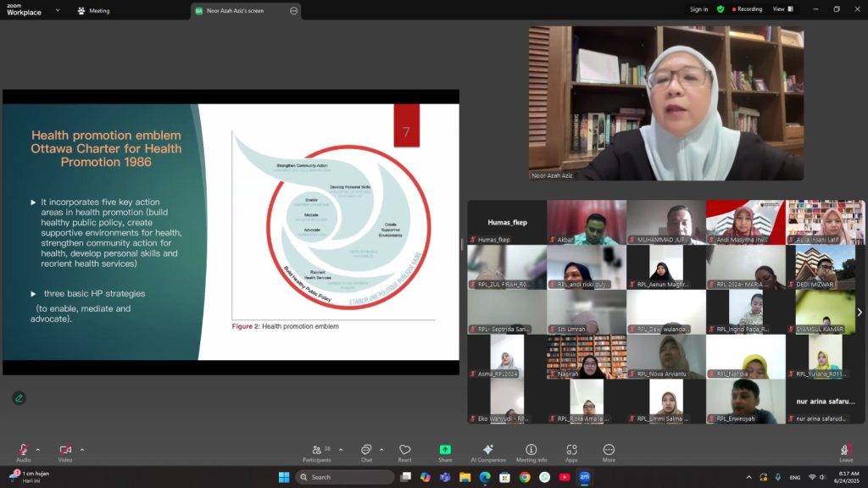Viewport: 868px width, 488px height.
Task: Start sharing with the green Share button
Action: coord(445,450)
